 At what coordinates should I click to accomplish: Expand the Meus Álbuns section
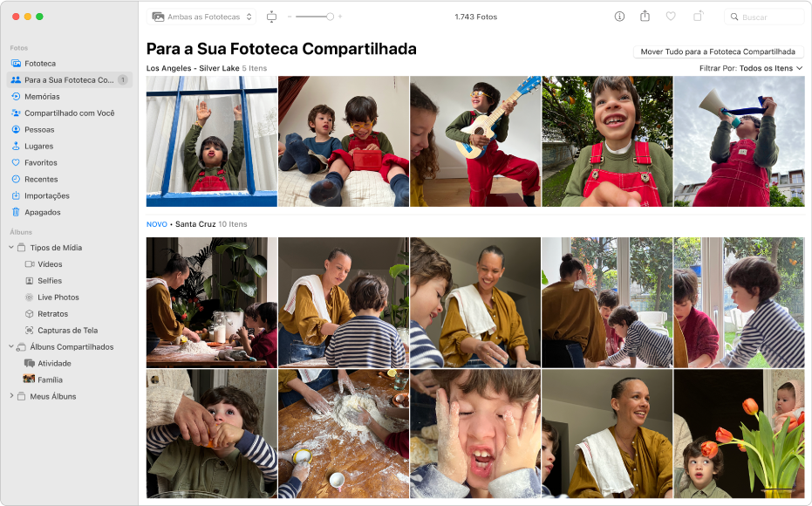11,396
